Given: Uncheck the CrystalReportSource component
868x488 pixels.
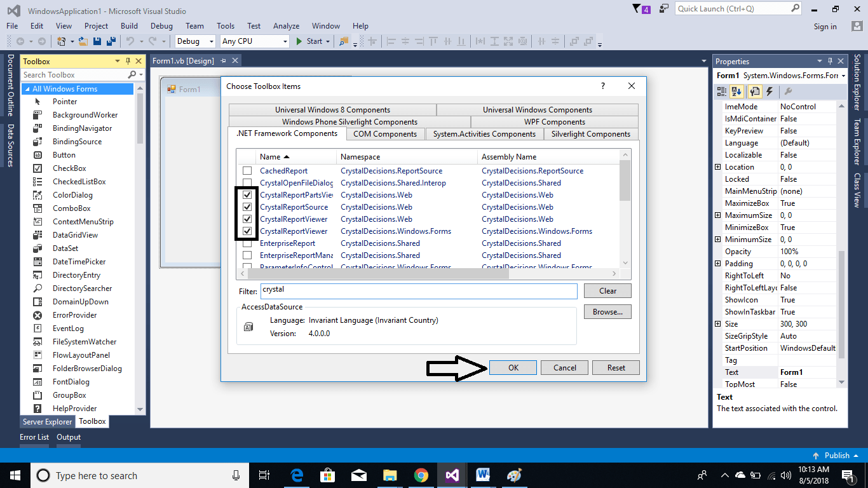Looking at the screenshot, I should tap(247, 207).
